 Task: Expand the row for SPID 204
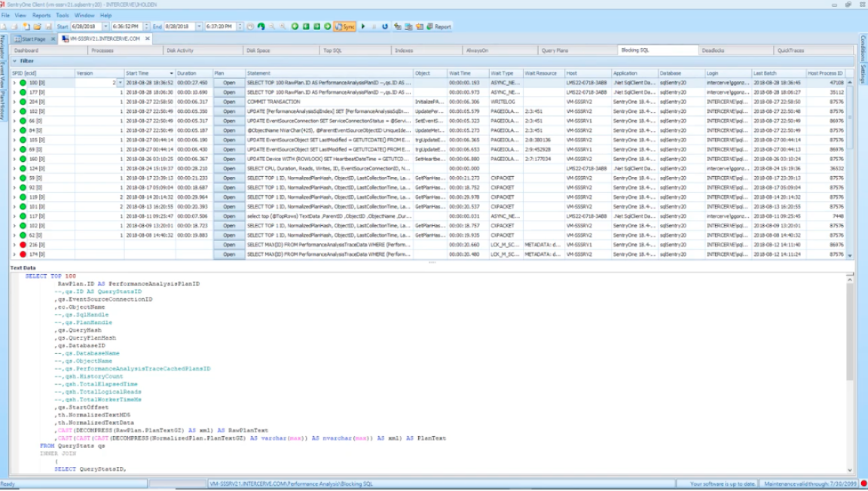click(x=14, y=102)
